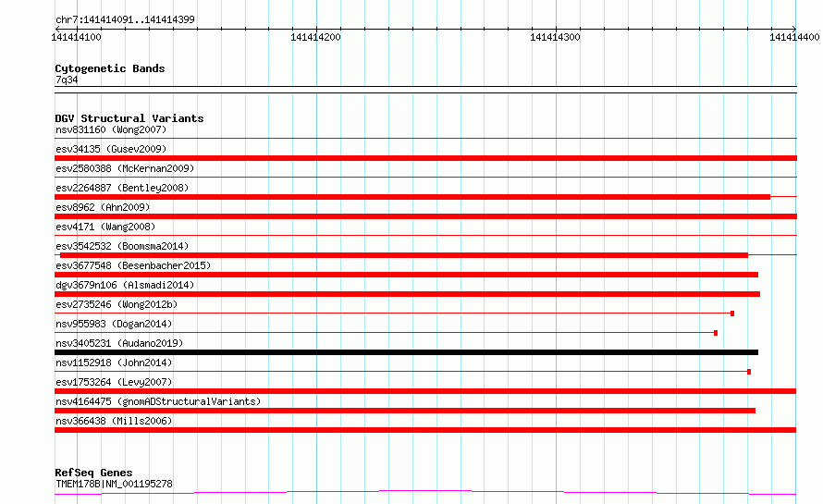Click nsv1152918 (John2014) label
Viewport: 823px width, 504px height.
[114, 363]
